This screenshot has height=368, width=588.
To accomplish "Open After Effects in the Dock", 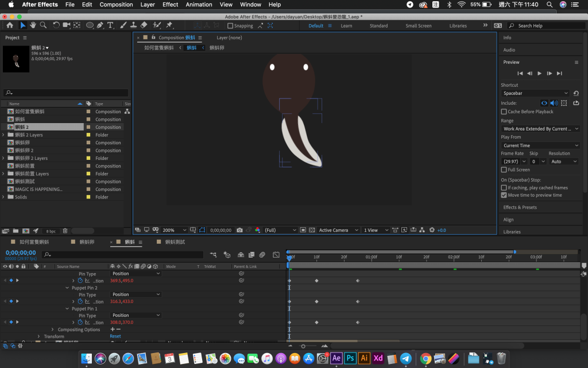I will pos(336,358).
